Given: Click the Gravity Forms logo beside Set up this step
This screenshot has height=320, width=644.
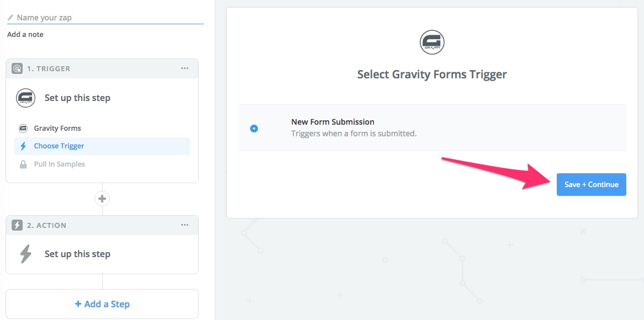Looking at the screenshot, I should [26, 98].
